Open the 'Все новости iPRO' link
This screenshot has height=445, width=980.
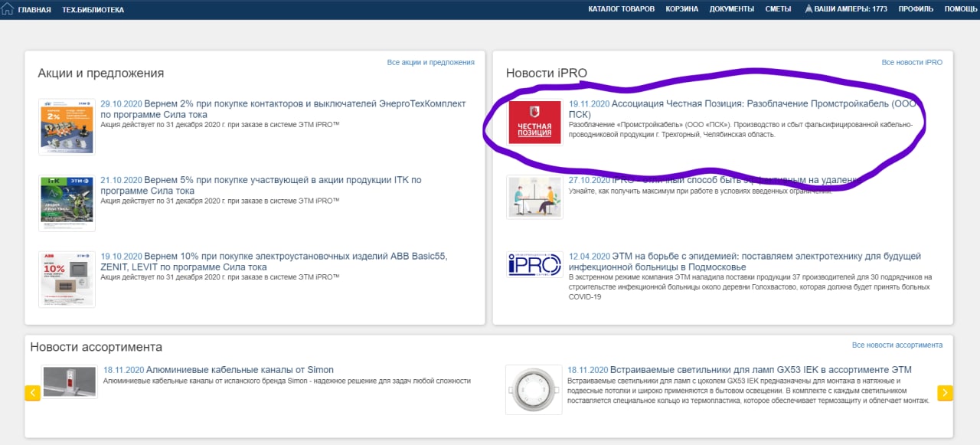[912, 62]
